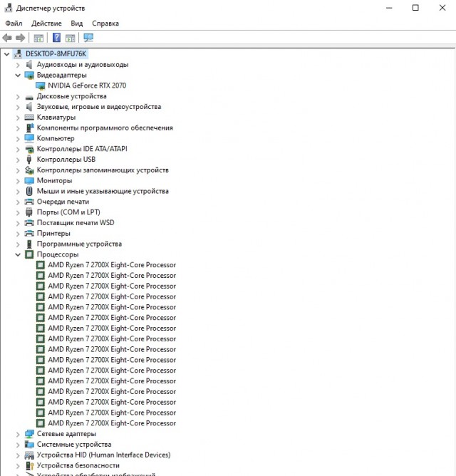
Task: Open the Вид menu
Action: 76,24
